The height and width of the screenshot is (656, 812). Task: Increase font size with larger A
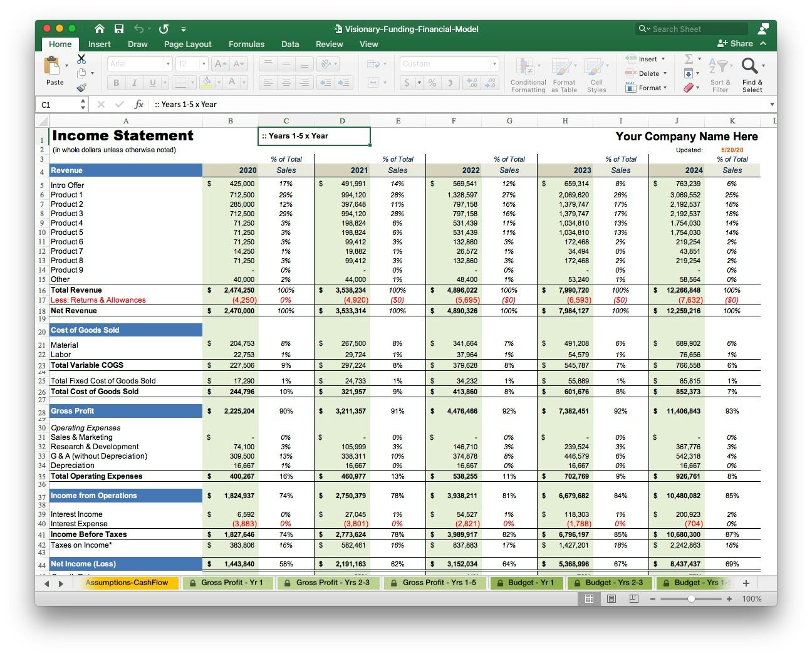point(220,64)
